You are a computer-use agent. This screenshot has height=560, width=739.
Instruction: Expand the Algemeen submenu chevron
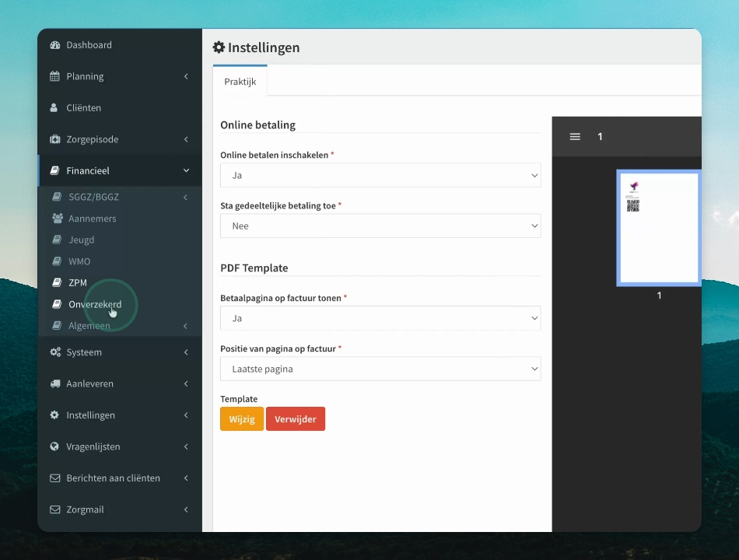pyautogui.click(x=185, y=326)
